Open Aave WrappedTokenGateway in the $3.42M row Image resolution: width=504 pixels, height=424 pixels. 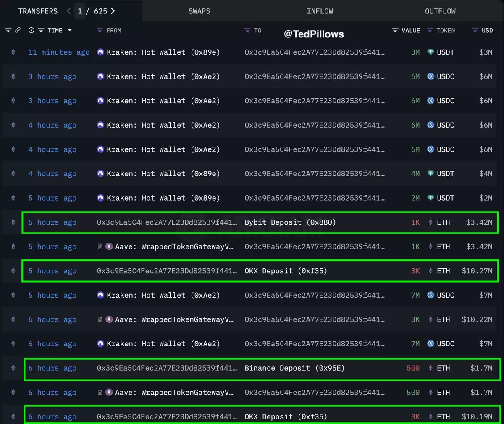pyautogui.click(x=174, y=246)
